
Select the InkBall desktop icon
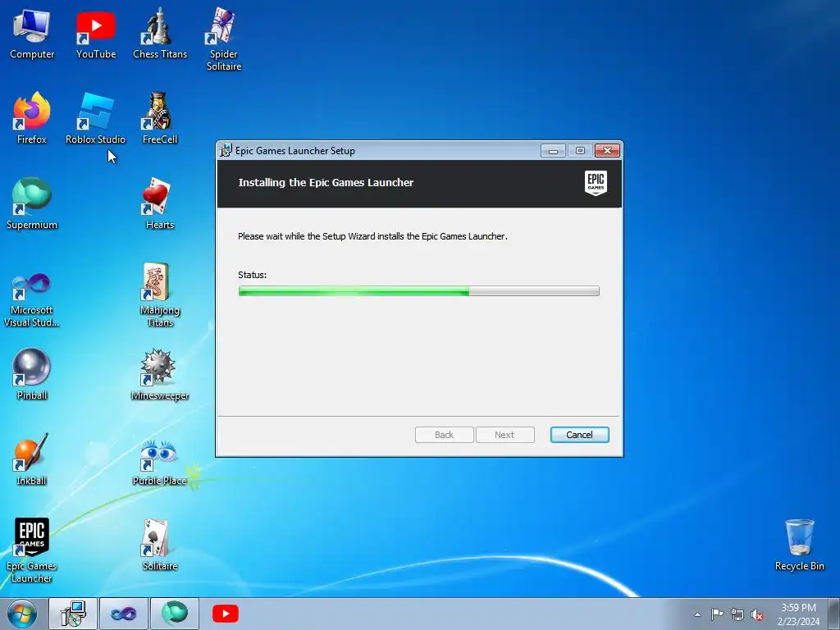[32, 459]
